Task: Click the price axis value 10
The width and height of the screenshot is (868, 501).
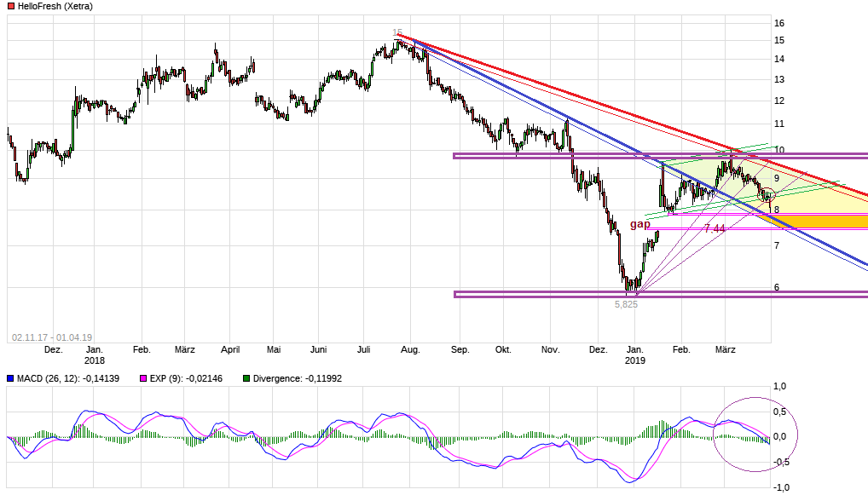Action: coord(779,150)
